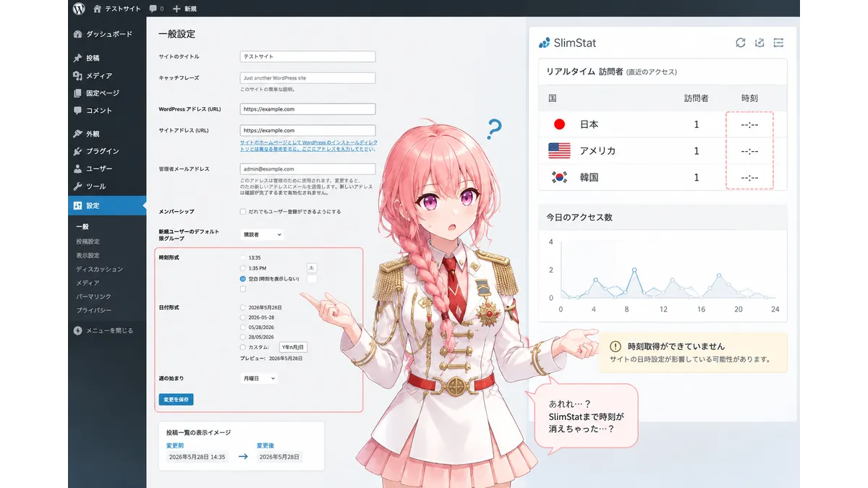Click the サイトのタイトル input field
Image resolution: width=868 pixels, height=488 pixels.
coord(308,56)
